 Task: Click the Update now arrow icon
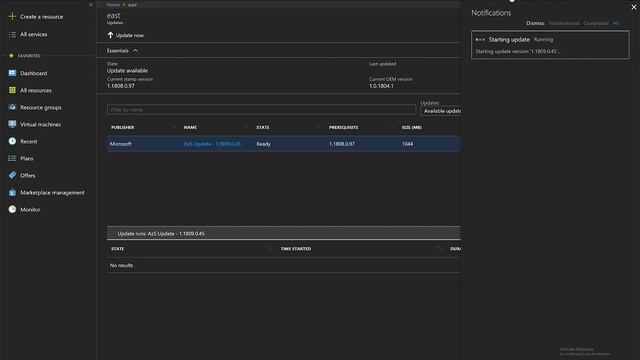pos(110,35)
